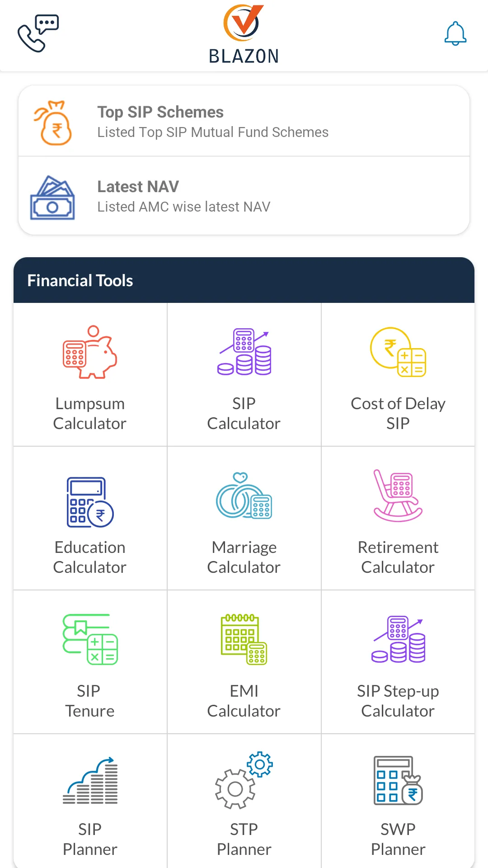The width and height of the screenshot is (488, 868).
Task: Open the Top SIP Schemes list item
Action: (244, 121)
